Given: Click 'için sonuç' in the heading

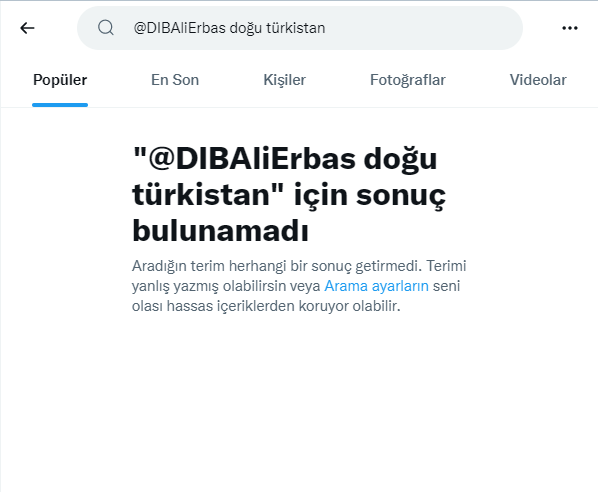Looking at the screenshot, I should coord(369,195).
